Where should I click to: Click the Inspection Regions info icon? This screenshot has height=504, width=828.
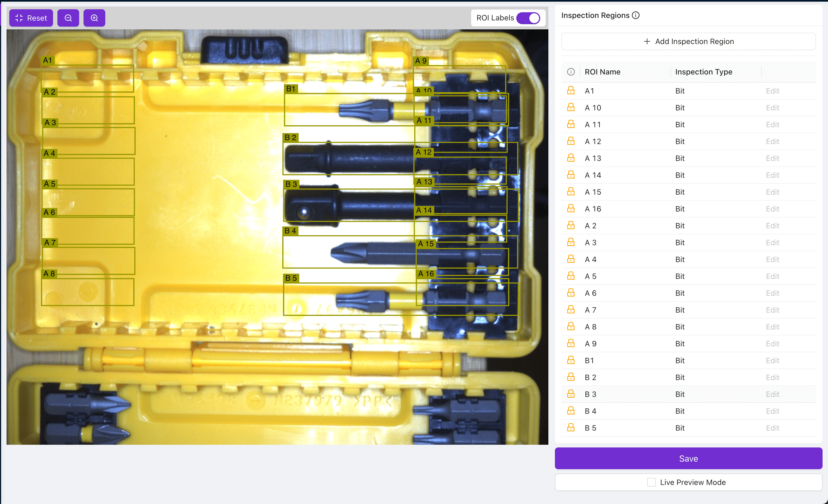(x=635, y=15)
